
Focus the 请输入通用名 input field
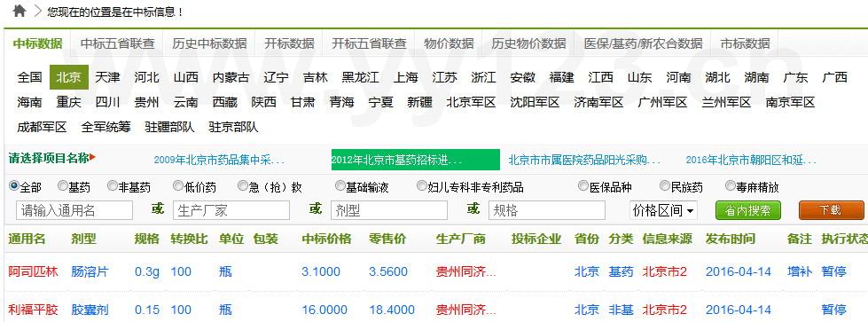click(74, 210)
